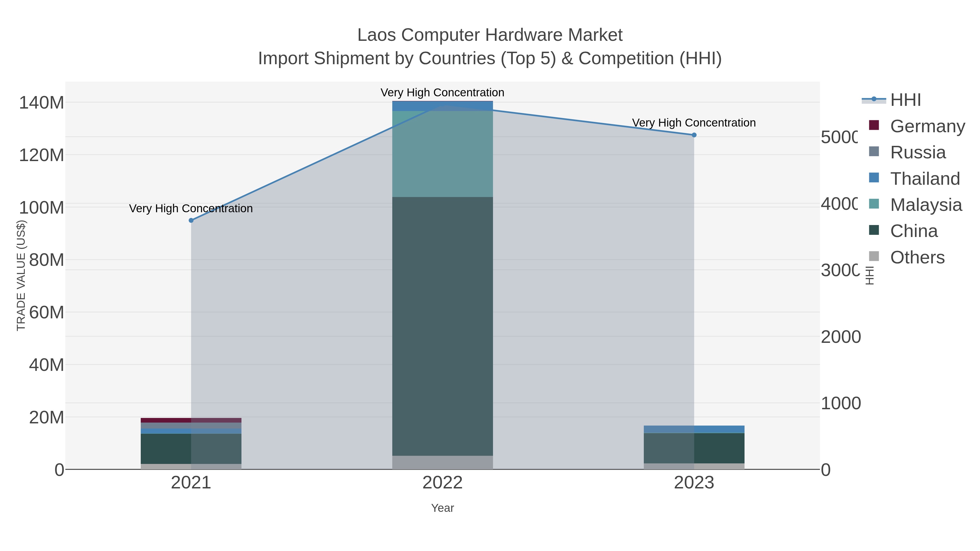This screenshot has height=551, width=980.
Task: Click China dark green legend swatch
Action: (x=874, y=230)
